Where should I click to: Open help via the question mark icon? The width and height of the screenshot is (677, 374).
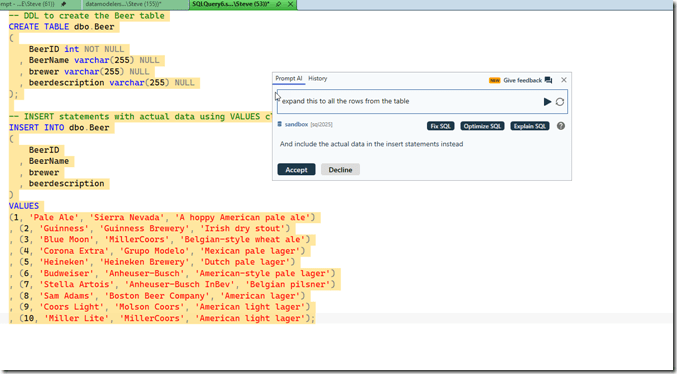(561, 126)
